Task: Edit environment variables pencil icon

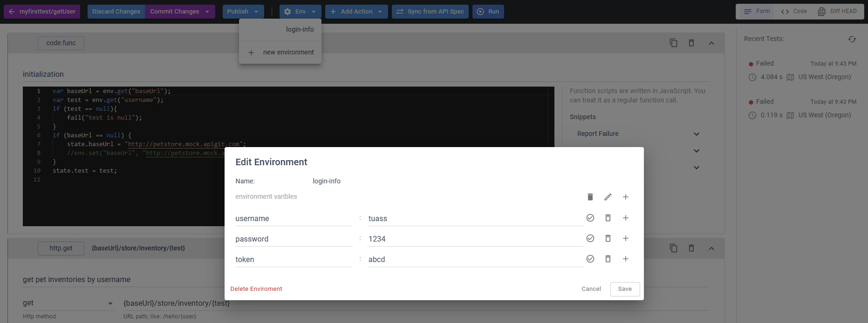Action: (608, 197)
